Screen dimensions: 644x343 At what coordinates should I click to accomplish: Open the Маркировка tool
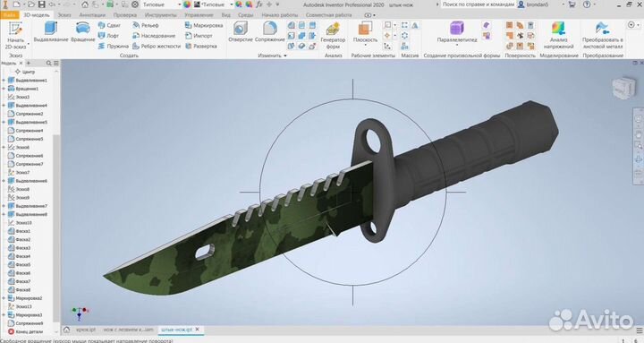(x=204, y=25)
